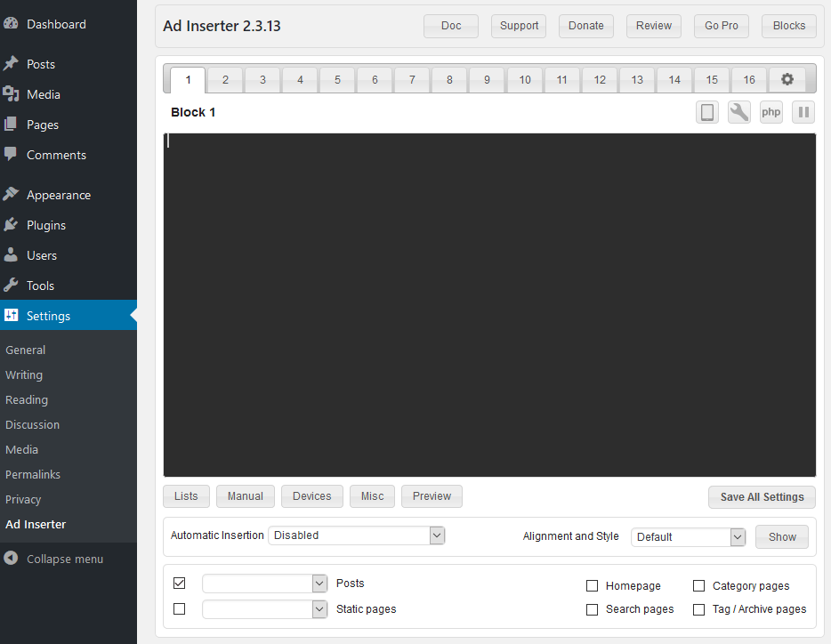Open Ad Inserter plugin settings gear tab
831x644 pixels.
(x=787, y=79)
